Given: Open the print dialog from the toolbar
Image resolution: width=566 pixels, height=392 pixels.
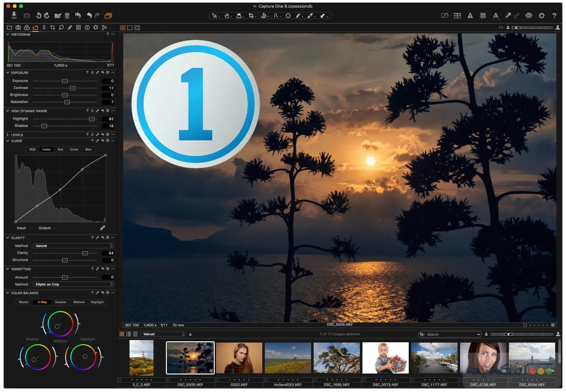Looking at the screenshot, I should (x=529, y=15).
